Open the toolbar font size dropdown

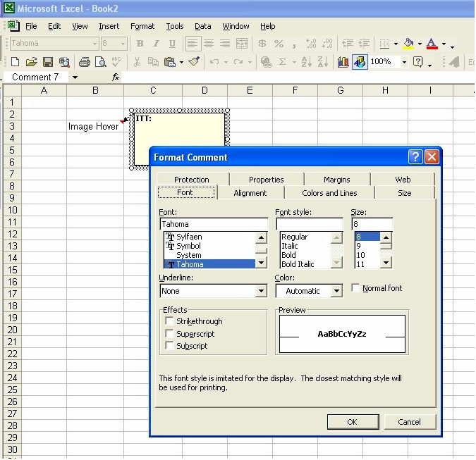pyautogui.click(x=123, y=44)
